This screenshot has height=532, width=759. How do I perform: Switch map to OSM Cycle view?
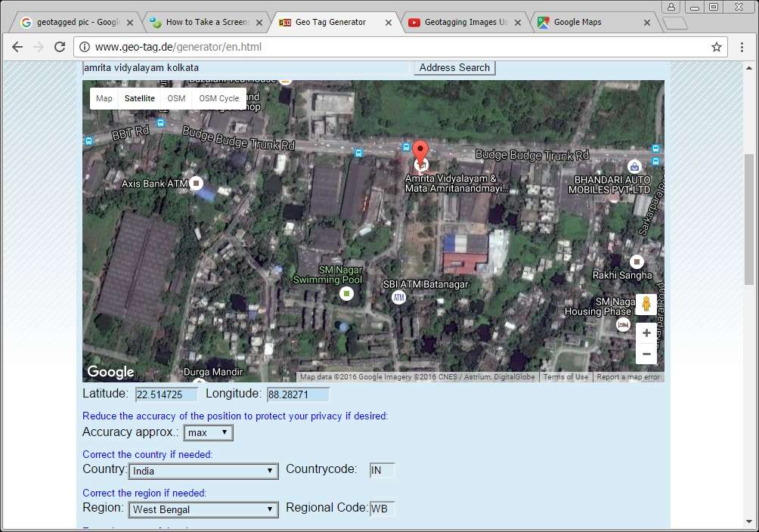218,98
